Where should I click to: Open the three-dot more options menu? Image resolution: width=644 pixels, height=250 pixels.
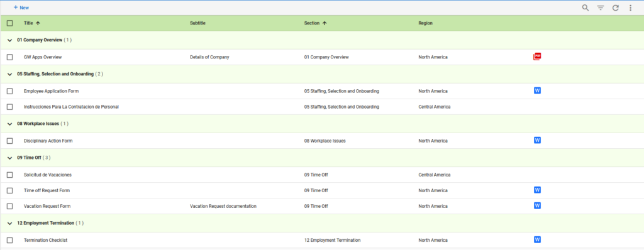[x=630, y=8]
